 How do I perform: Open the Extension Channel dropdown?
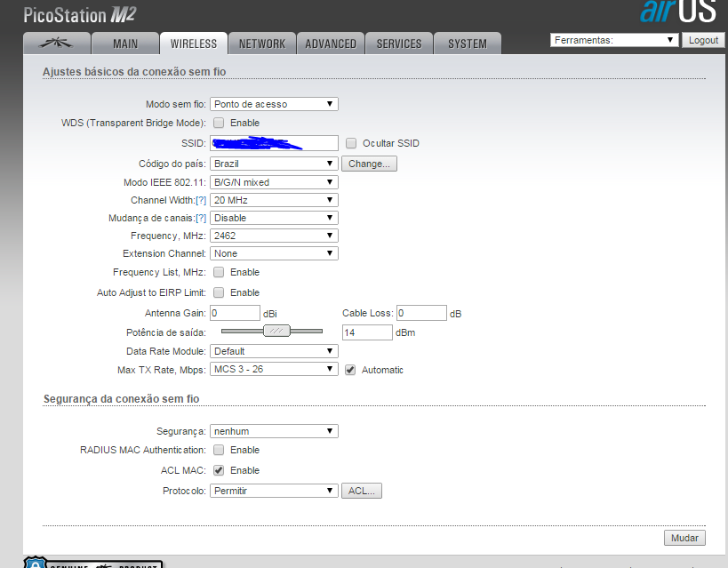click(x=274, y=253)
